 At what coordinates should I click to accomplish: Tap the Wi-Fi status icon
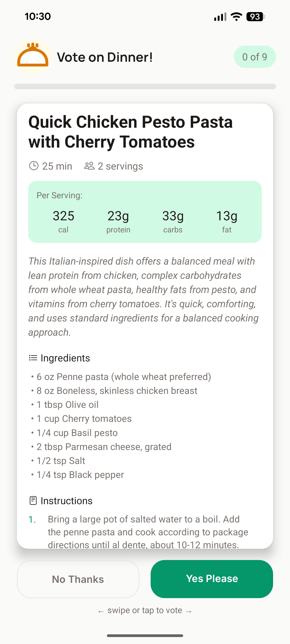tap(237, 17)
